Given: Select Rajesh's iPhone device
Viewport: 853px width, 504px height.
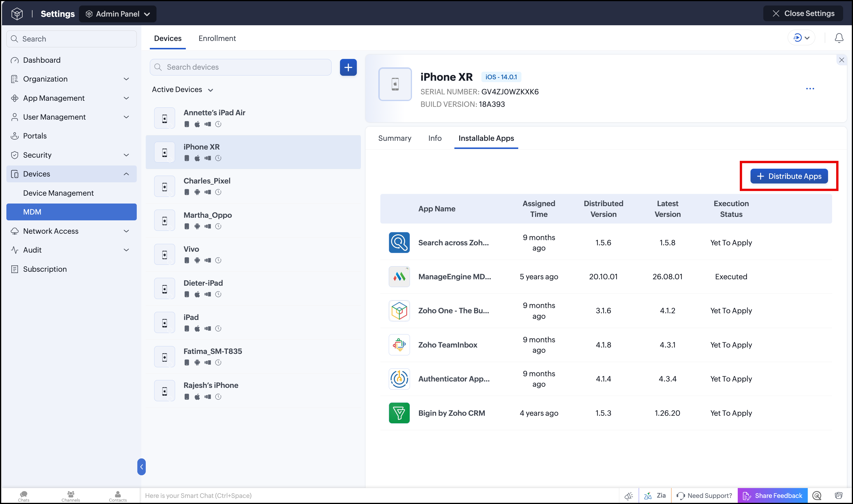Looking at the screenshot, I should (253, 390).
